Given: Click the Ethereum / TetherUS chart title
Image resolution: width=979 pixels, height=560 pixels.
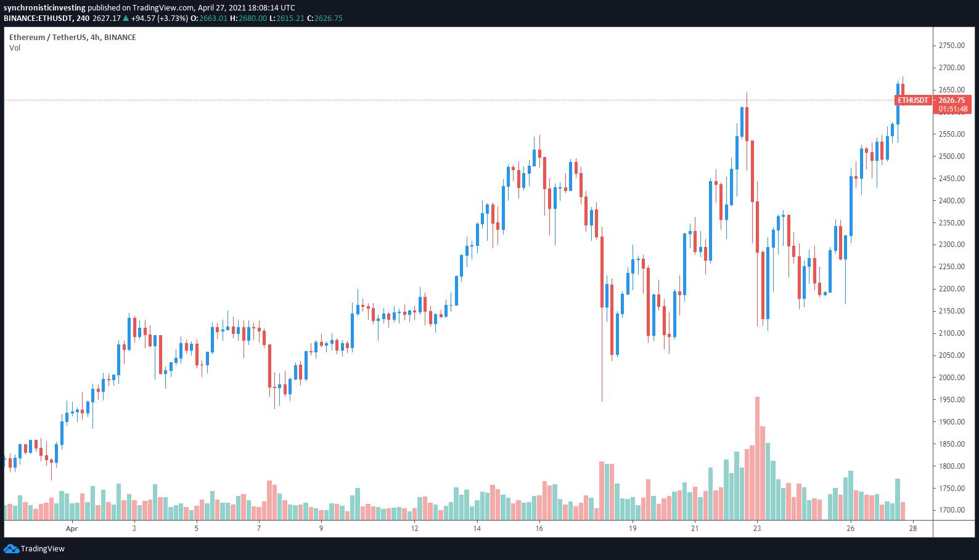Looking at the screenshot, I should coord(73,37).
